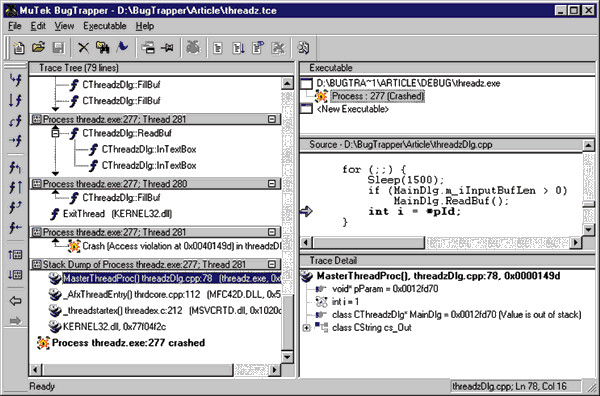Image resolution: width=600 pixels, height=396 pixels.
Task: Click the function icon beside ExitThread
Action: (x=55, y=214)
